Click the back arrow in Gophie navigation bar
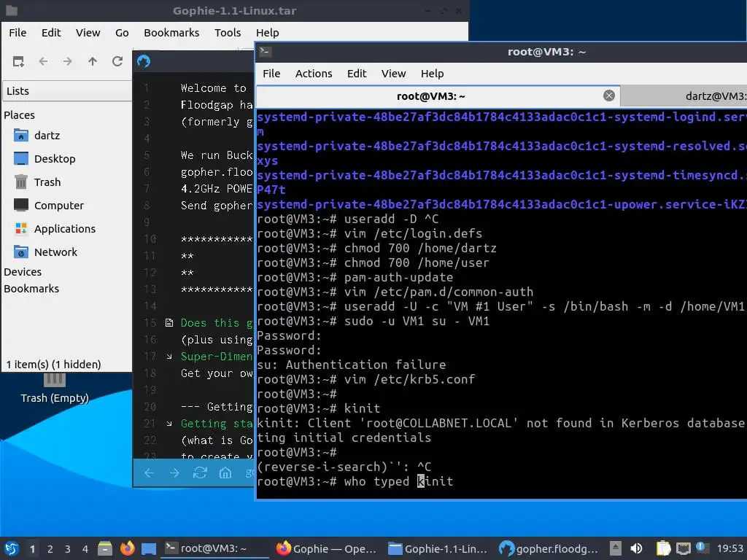The image size is (747, 560). click(149, 472)
